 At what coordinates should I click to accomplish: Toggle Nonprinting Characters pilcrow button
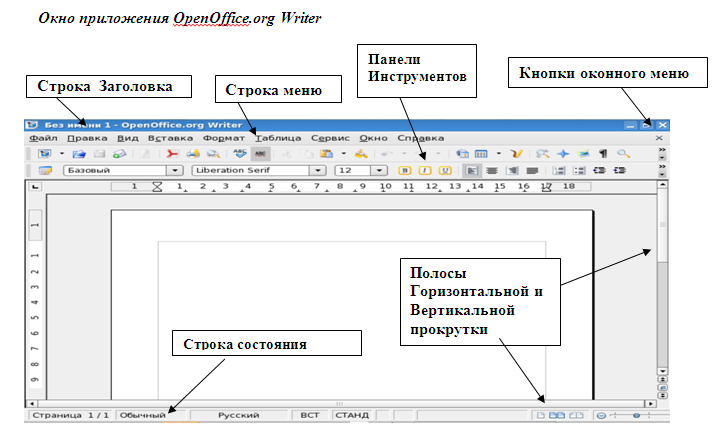point(603,154)
